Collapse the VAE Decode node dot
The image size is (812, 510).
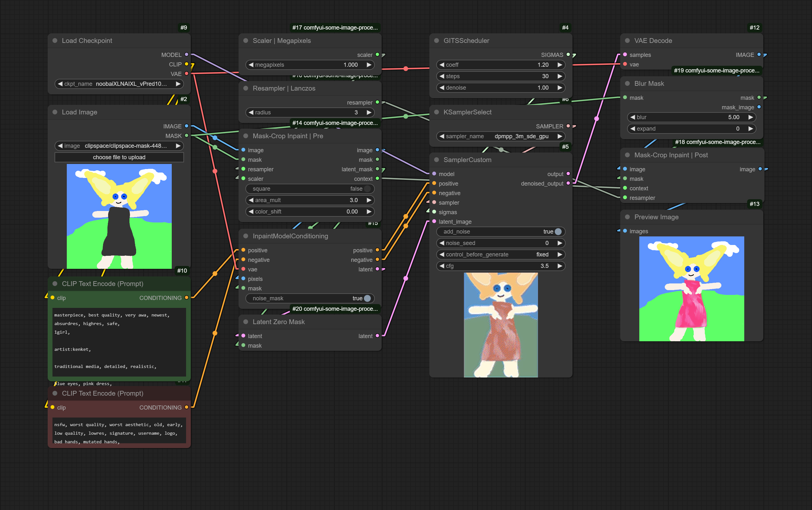(x=628, y=40)
